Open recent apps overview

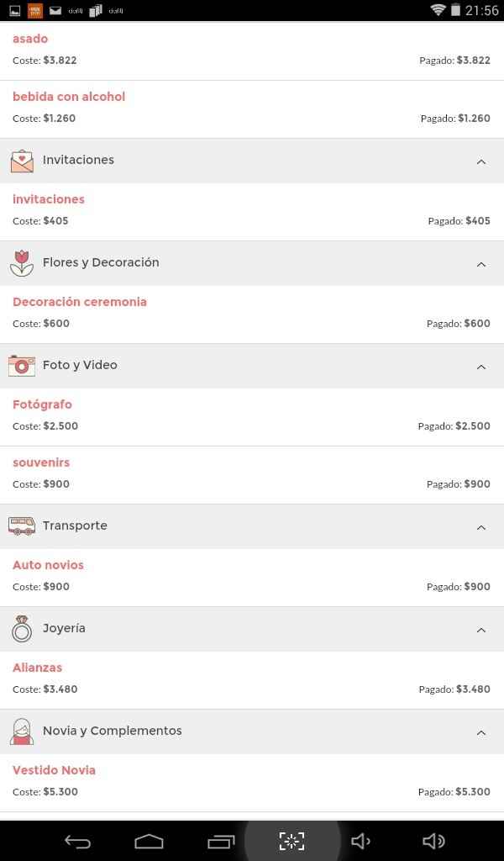click(x=221, y=841)
